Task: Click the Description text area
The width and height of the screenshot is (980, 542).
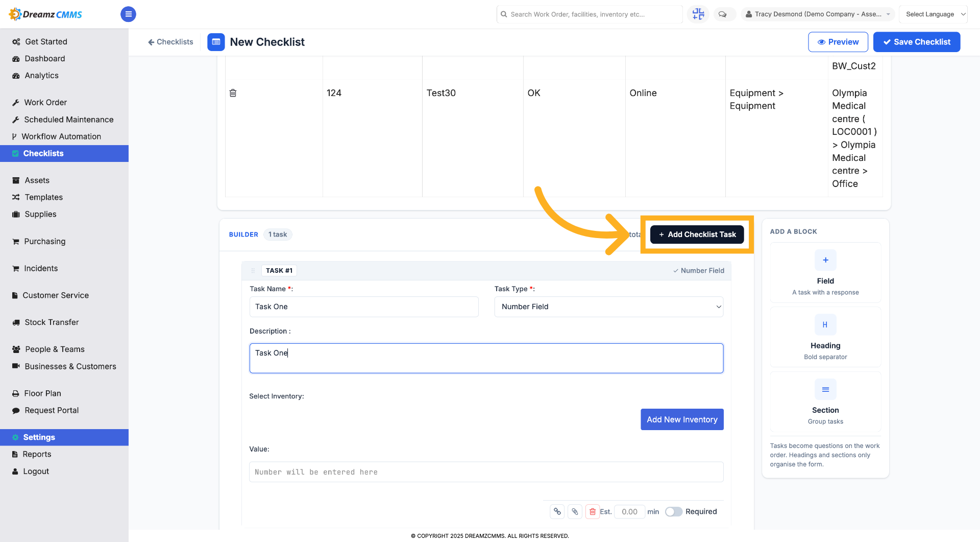Action: click(486, 358)
